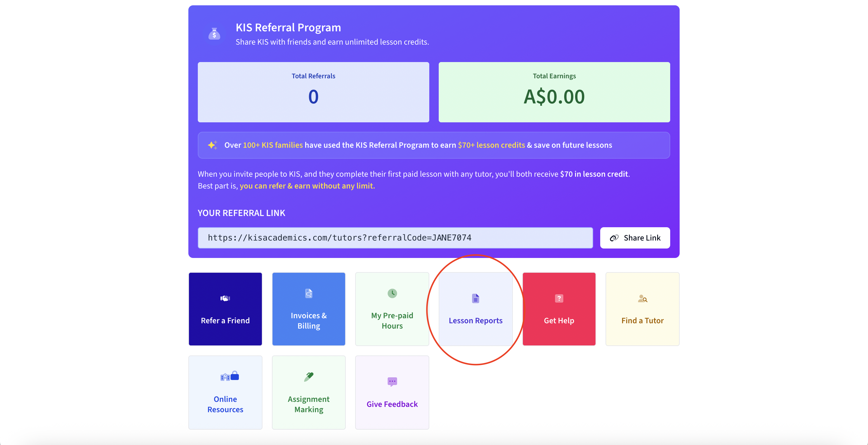Click the invoice document icon
Image resolution: width=868 pixels, height=445 pixels.
[309, 293]
